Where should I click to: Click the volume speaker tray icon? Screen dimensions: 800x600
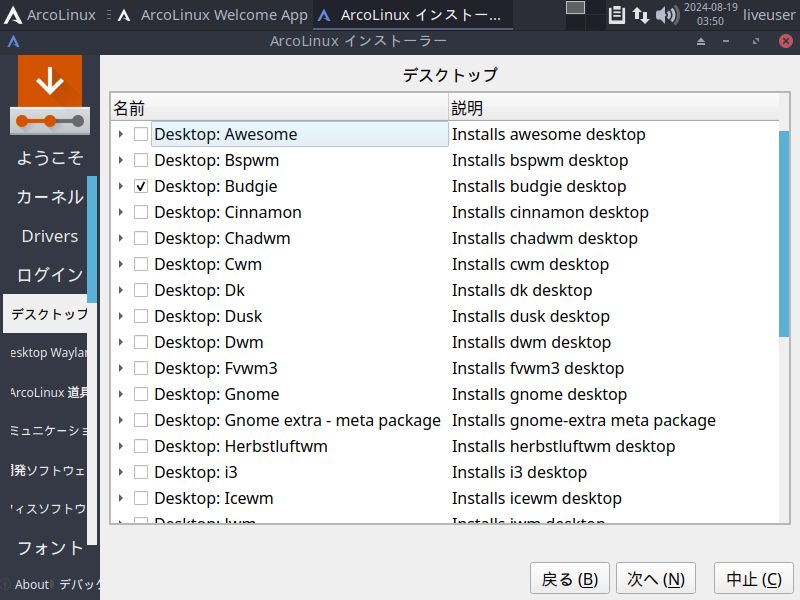(x=666, y=15)
